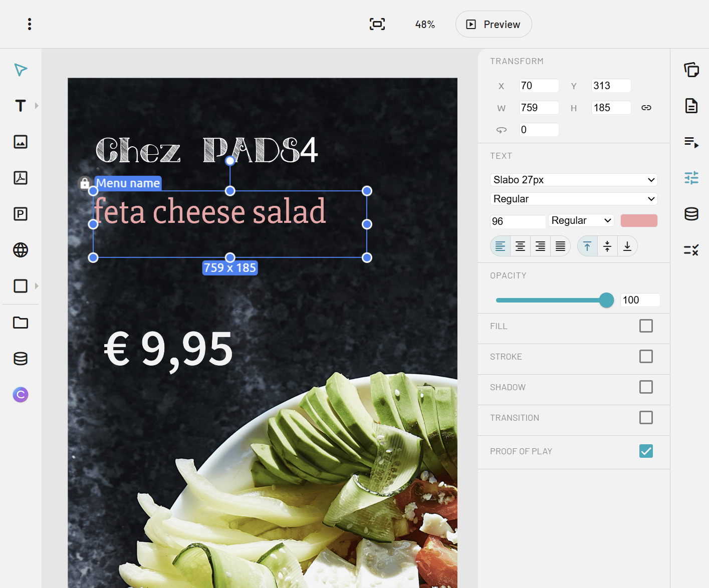Click the pink text color swatch

(639, 220)
